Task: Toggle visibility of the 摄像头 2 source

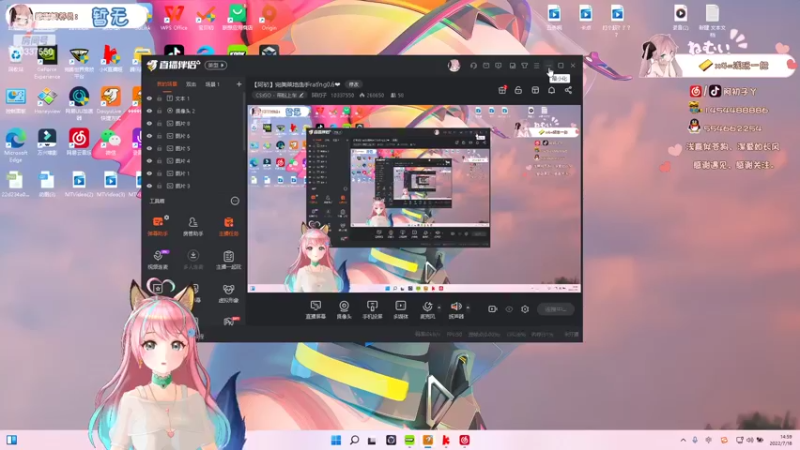Action: pyautogui.click(x=149, y=111)
